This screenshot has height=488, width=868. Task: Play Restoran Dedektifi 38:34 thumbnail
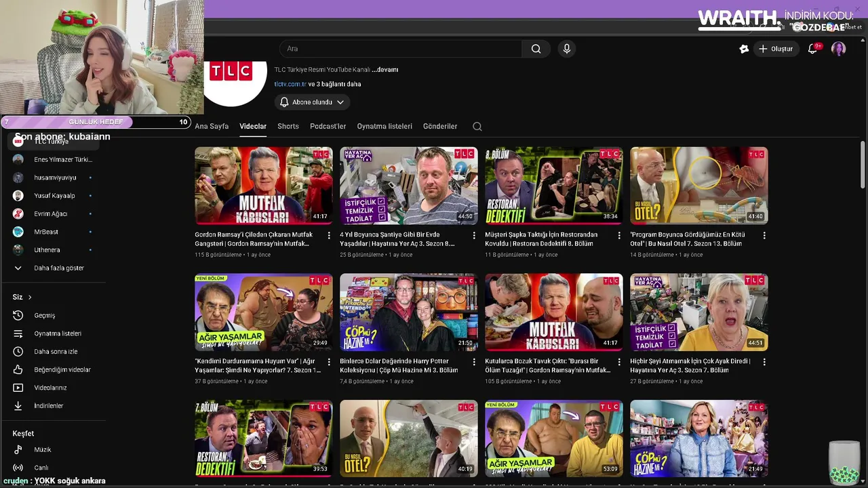554,186
